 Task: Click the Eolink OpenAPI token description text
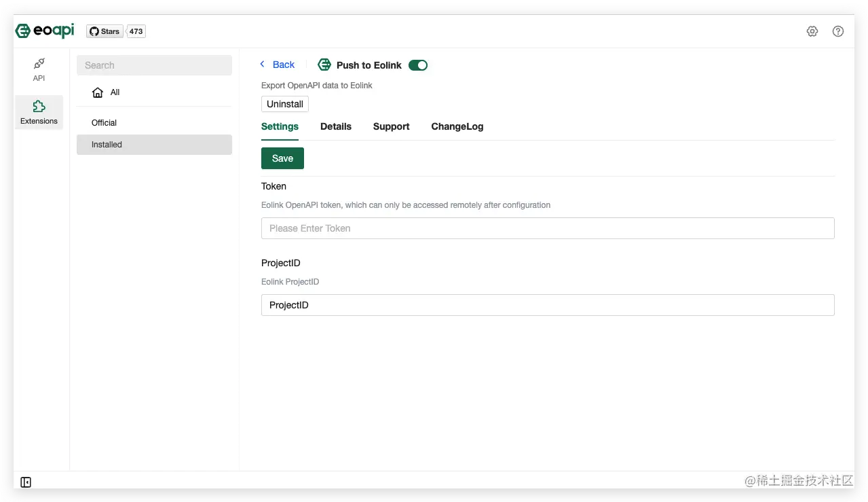406,205
